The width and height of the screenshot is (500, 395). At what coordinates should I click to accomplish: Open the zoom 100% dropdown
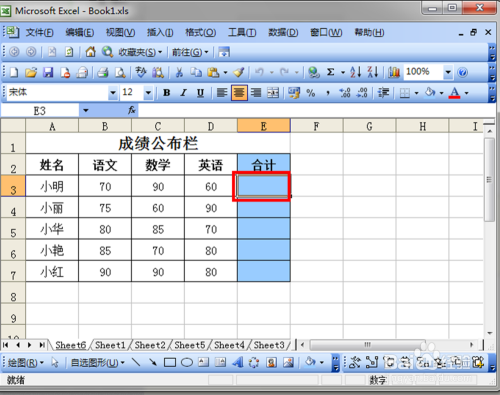coord(448,72)
